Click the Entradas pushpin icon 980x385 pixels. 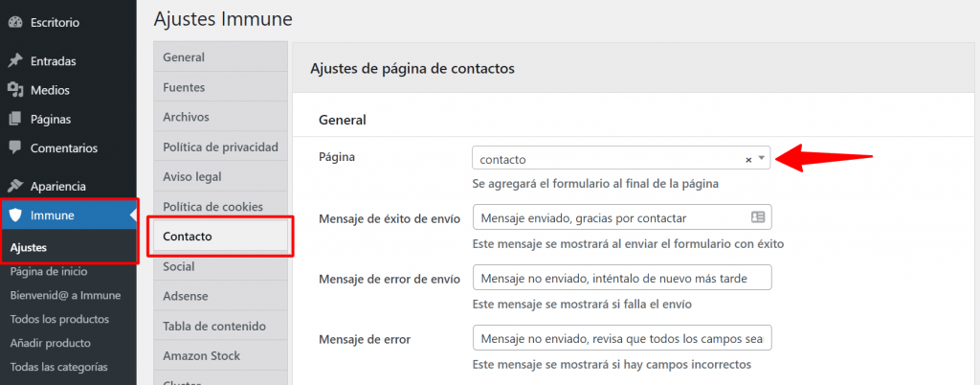15,61
